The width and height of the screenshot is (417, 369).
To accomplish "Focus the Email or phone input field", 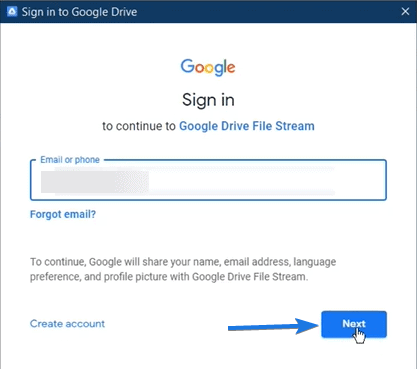I will click(x=208, y=180).
